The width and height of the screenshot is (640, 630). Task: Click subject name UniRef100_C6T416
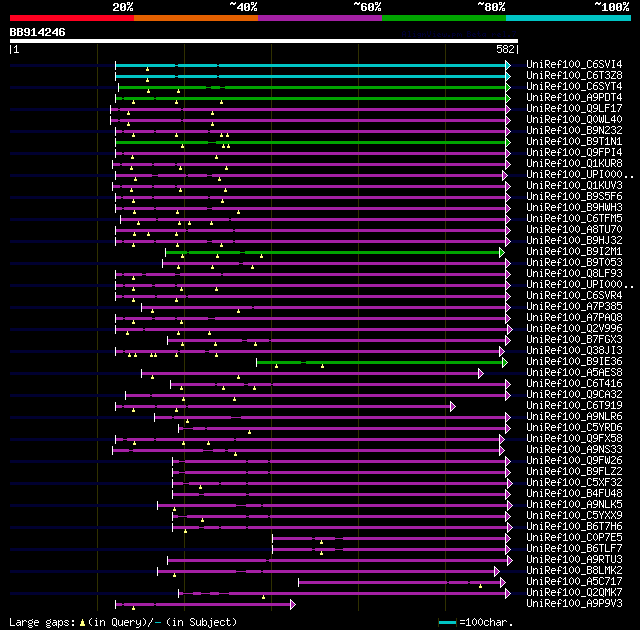[x=574, y=384]
